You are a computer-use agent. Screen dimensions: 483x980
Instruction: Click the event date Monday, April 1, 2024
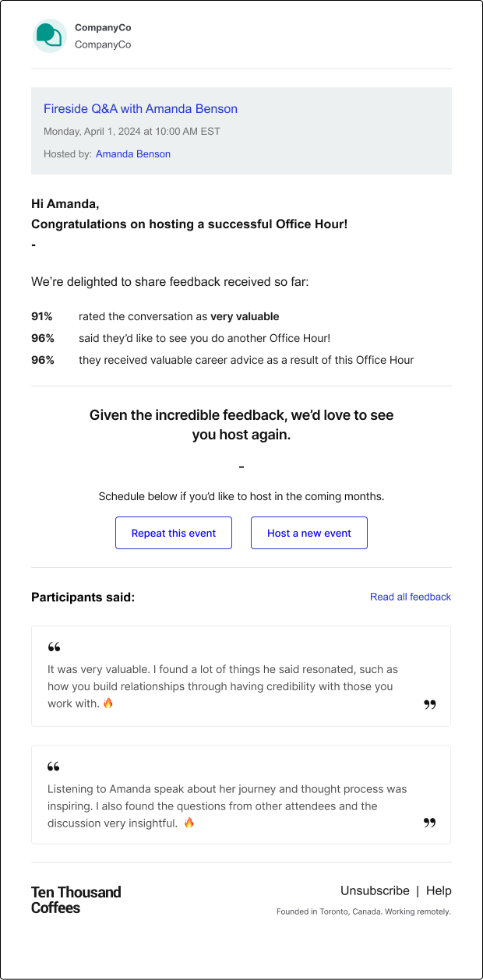coord(132,132)
